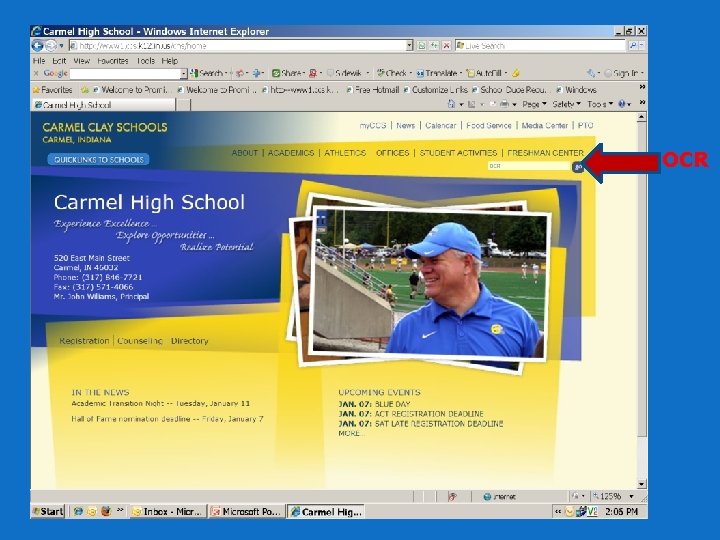Click the Outlook icon in Quick Launch
720x540 pixels.
pos(91,511)
